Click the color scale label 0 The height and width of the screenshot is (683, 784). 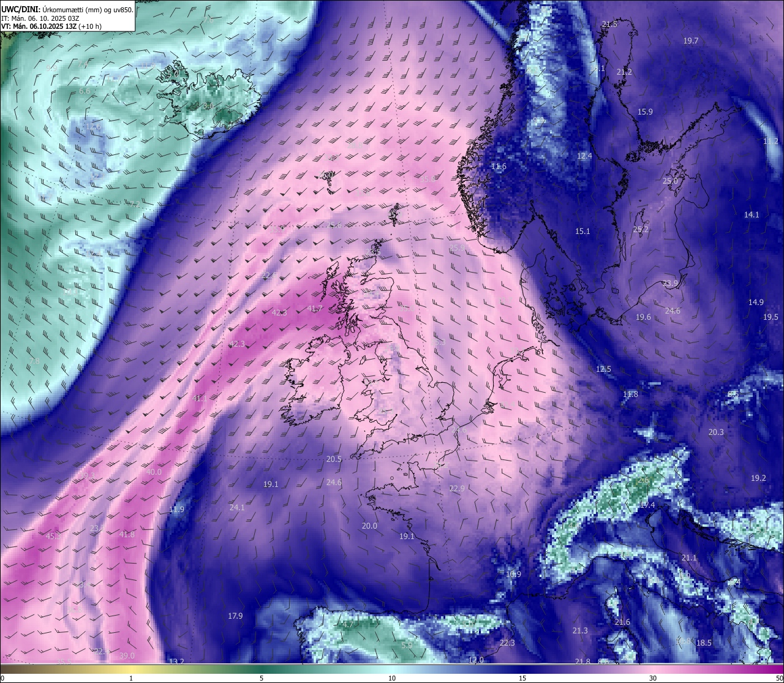[x=2, y=678]
